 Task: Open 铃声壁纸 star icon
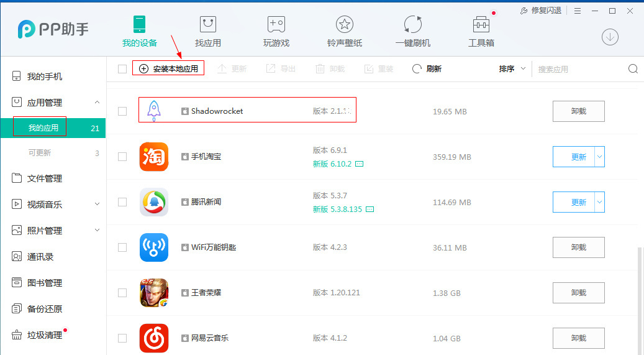click(345, 24)
